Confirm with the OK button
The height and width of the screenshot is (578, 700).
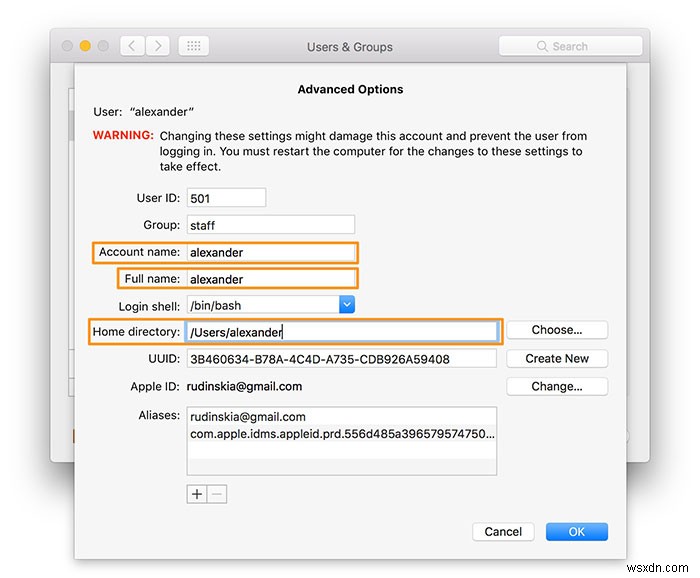576,532
